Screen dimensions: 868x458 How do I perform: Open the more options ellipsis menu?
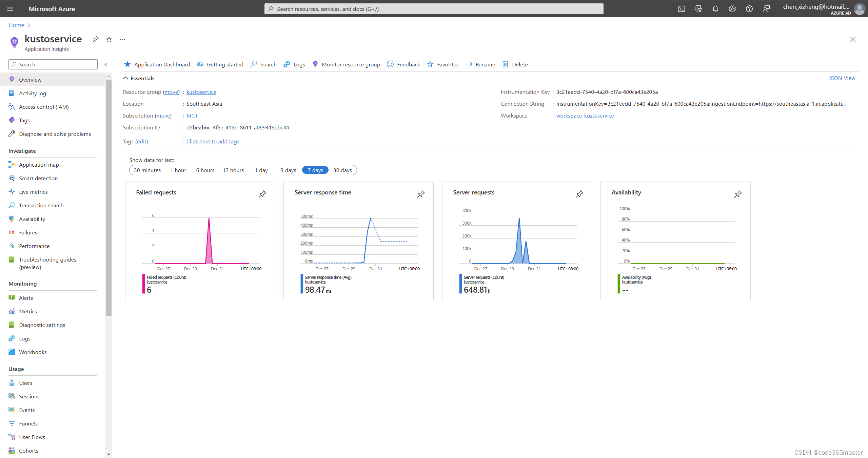point(122,40)
